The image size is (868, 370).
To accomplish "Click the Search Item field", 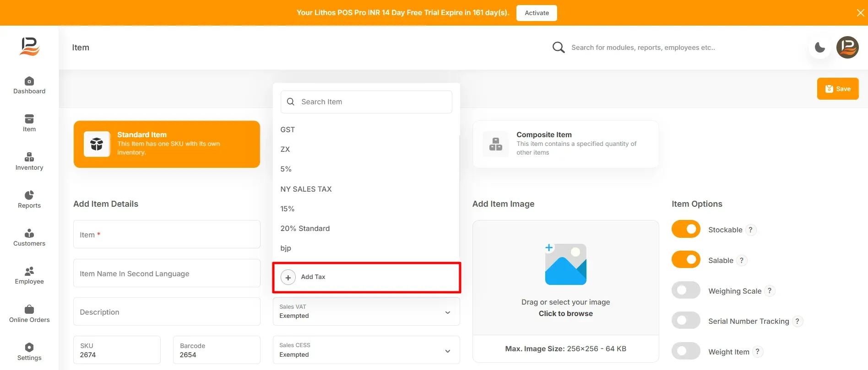I will point(366,102).
